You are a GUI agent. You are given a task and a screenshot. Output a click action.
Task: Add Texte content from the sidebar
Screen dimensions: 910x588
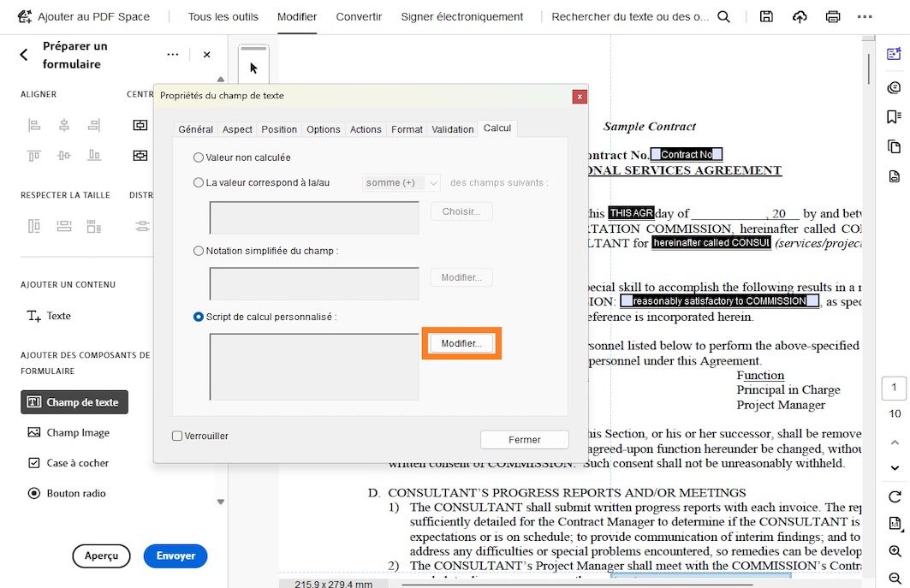[55, 316]
